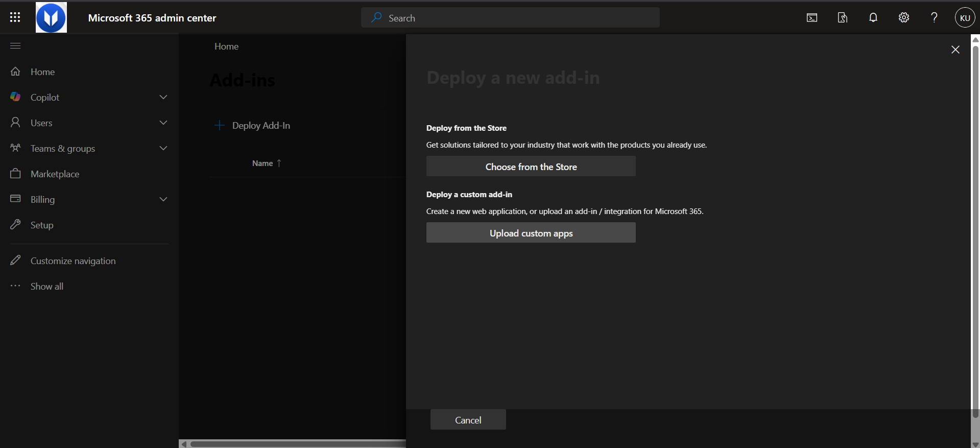Viewport: 980px width, 448px height.
Task: Click the Billing card icon
Action: coord(15,198)
